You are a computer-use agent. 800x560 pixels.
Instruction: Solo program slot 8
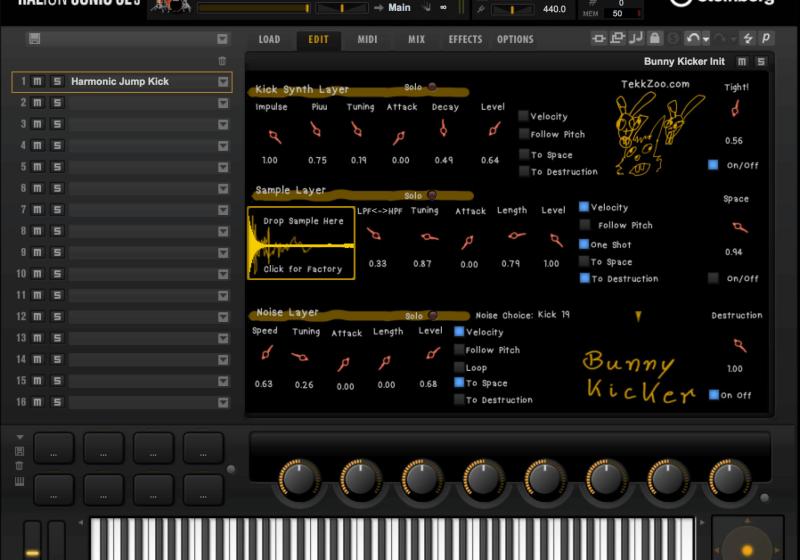57,231
